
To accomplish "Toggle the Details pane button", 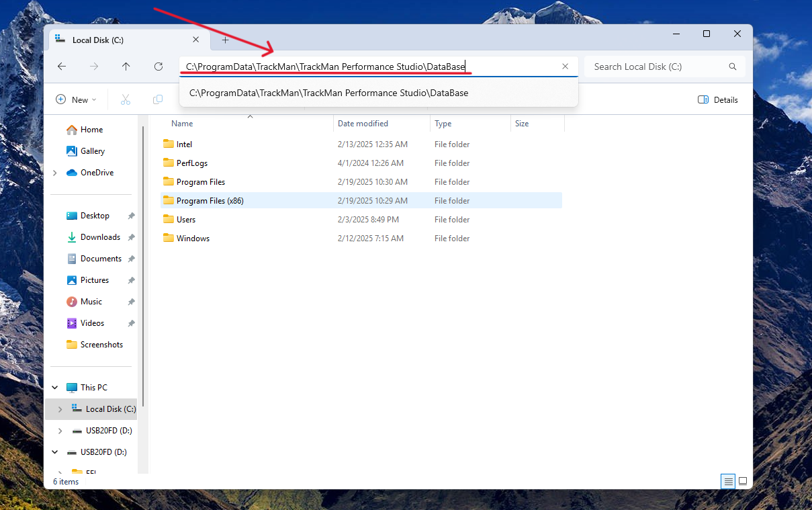I will (x=718, y=99).
